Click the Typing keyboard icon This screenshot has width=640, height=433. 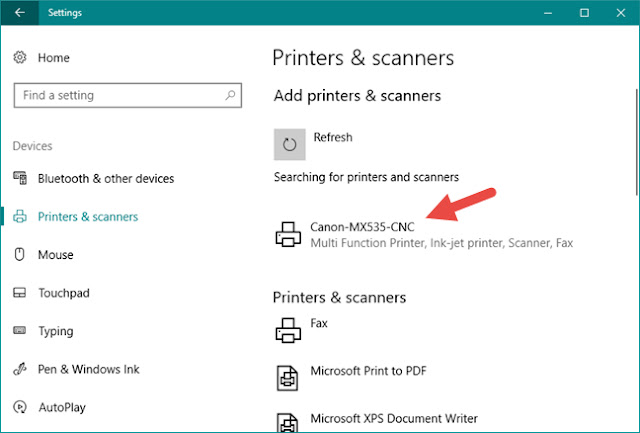click(20, 330)
